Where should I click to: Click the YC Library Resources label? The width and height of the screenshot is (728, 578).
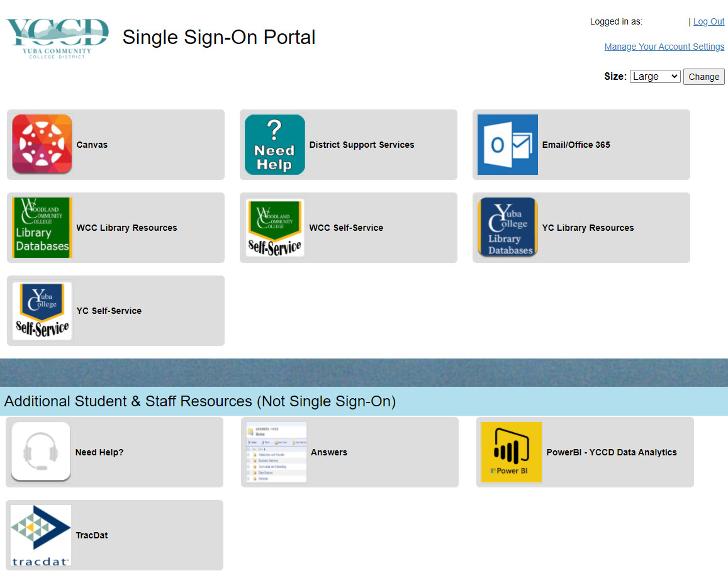point(588,228)
